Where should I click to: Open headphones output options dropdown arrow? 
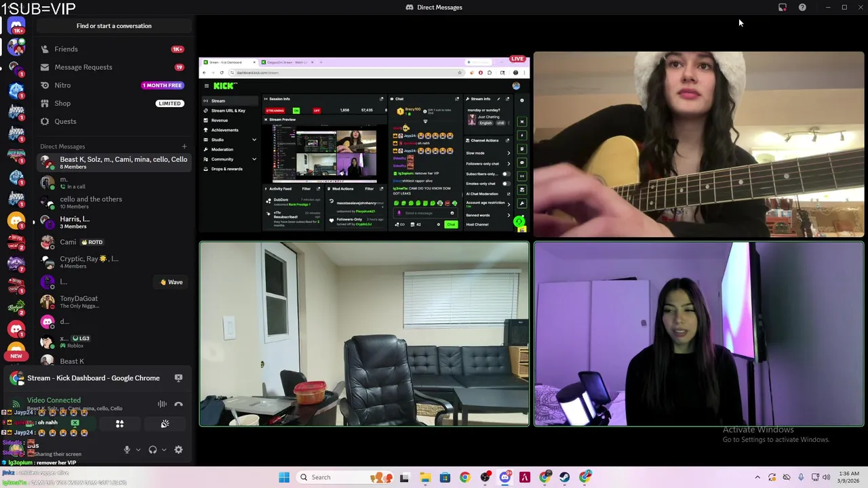(163, 450)
